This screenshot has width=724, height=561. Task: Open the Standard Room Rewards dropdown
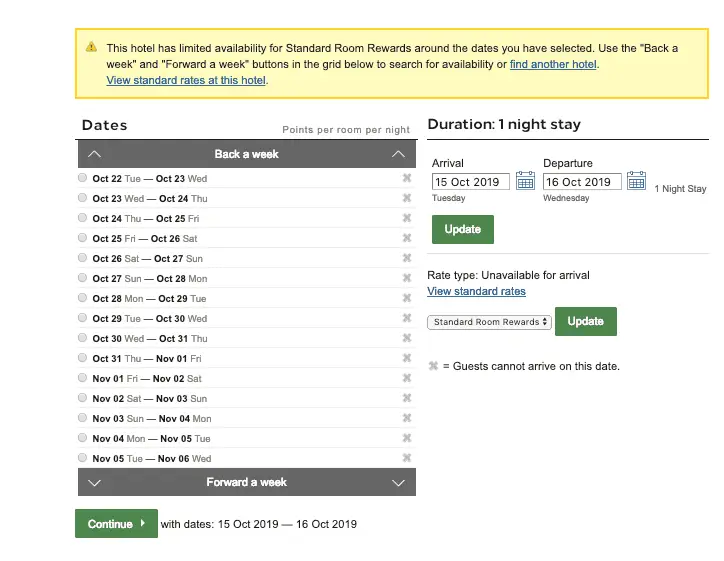click(489, 322)
